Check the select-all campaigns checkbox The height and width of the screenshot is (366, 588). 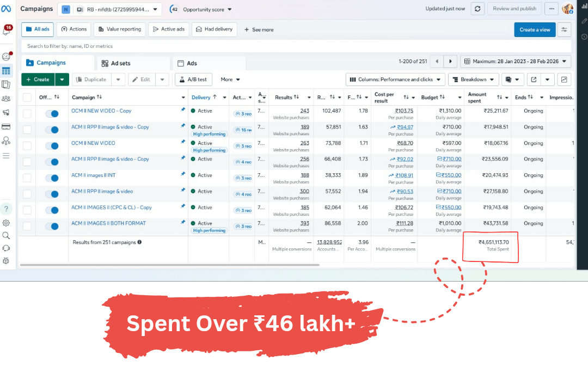[27, 97]
